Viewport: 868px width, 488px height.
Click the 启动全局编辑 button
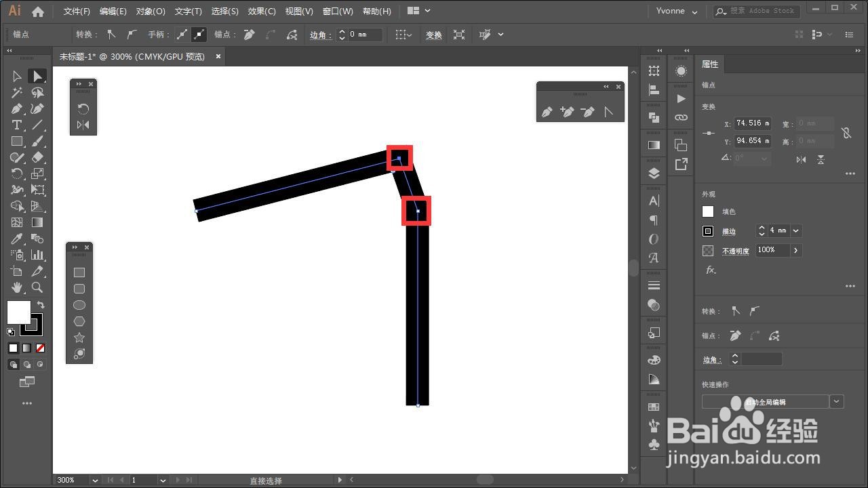pos(766,402)
